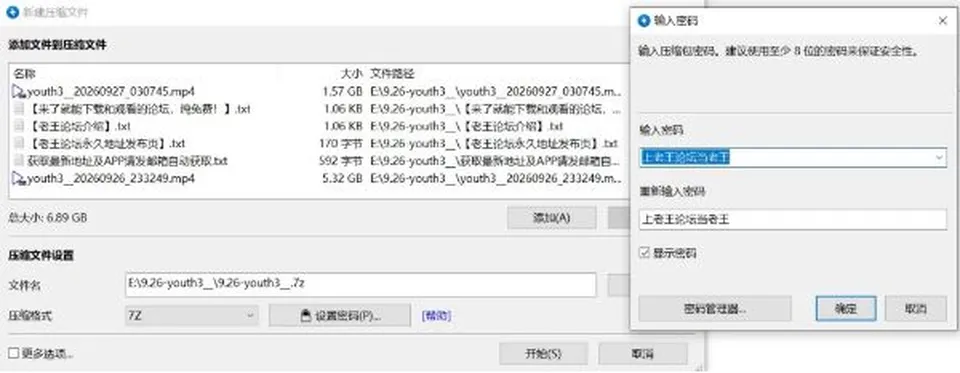This screenshot has height=373, width=960.
Task: Open the [帮助] help link
Action: coord(437,315)
